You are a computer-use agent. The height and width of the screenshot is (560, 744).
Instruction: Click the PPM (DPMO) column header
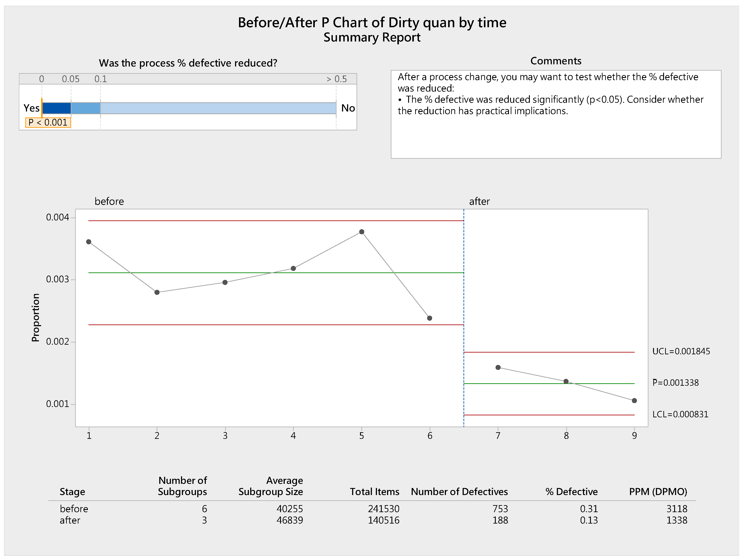[x=658, y=492]
